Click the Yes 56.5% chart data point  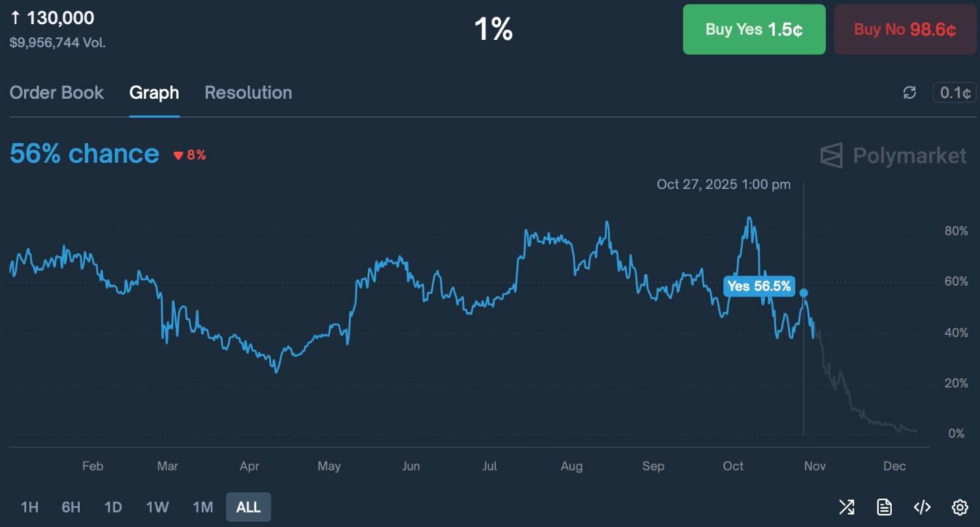pos(804,293)
